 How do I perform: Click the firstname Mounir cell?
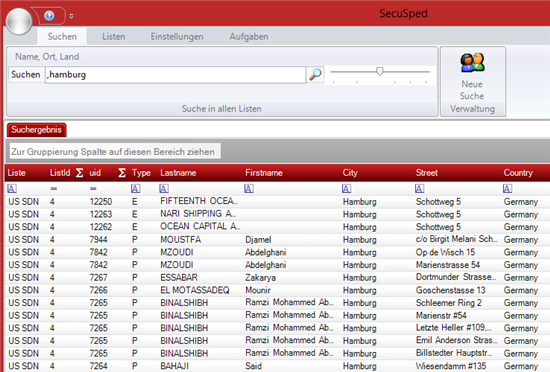(258, 290)
